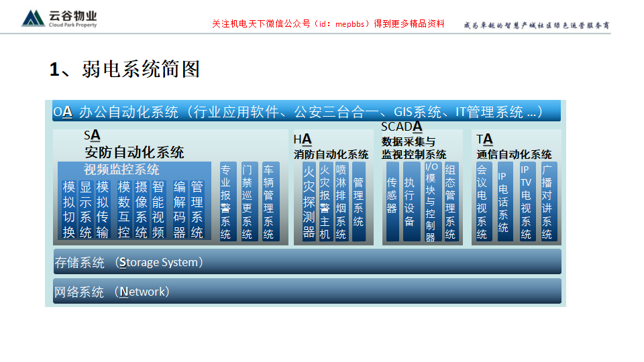The height and width of the screenshot is (362, 644).
Task: Click the 会议电视系统 block
Action: 482,201
